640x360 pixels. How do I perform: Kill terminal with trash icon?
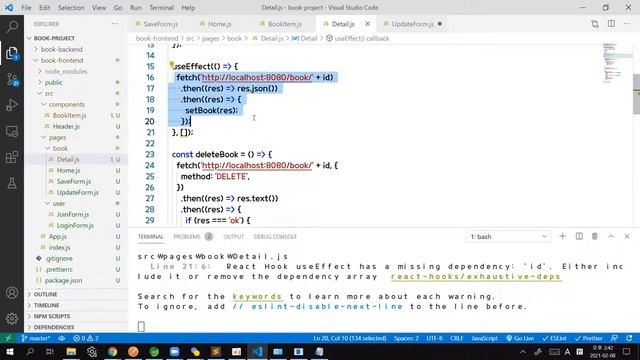[x=595, y=236]
